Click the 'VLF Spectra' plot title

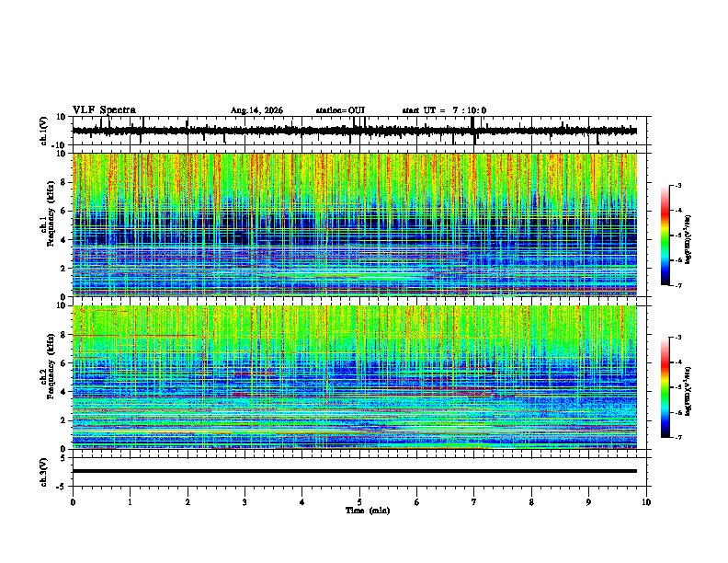pos(104,110)
